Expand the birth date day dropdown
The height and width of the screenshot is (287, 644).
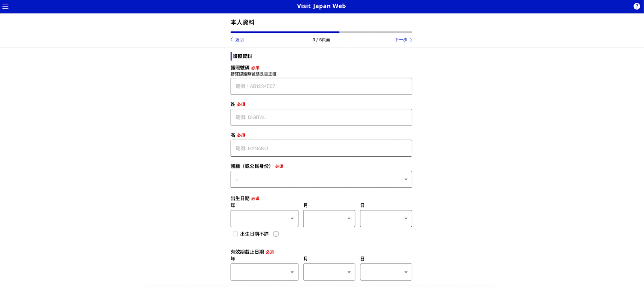click(386, 219)
